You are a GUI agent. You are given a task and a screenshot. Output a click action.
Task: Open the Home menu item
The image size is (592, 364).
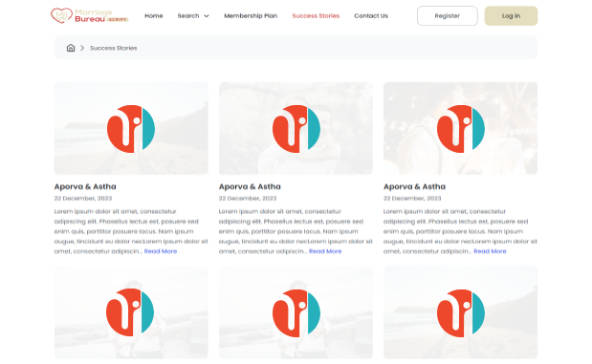[x=154, y=16]
